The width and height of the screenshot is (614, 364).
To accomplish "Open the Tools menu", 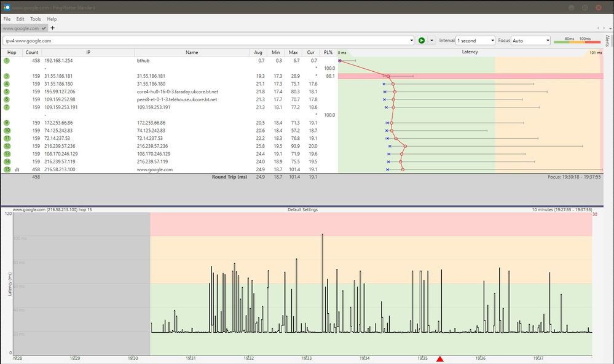I will pyautogui.click(x=36, y=19).
